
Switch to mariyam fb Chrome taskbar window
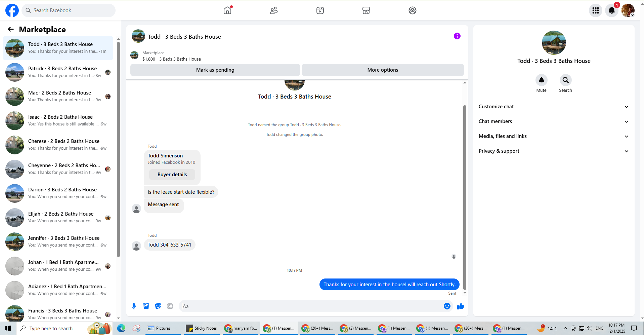tap(241, 328)
